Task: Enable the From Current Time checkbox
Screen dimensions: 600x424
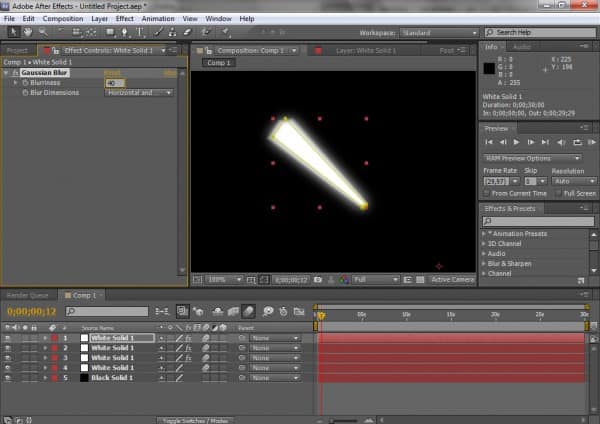Action: pyautogui.click(x=487, y=193)
